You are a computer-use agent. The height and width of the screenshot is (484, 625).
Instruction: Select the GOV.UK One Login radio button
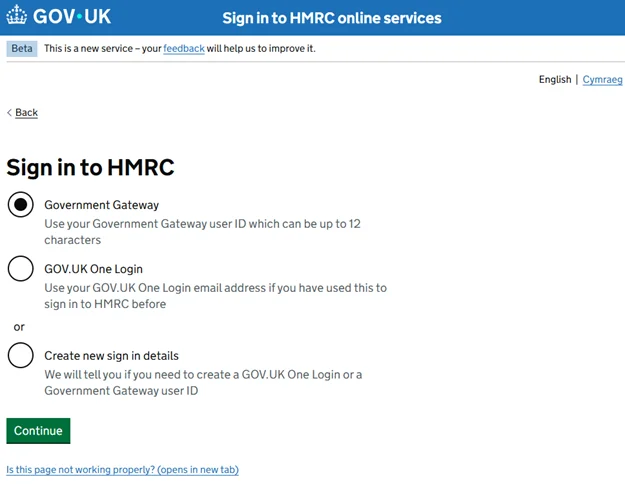(x=20, y=269)
